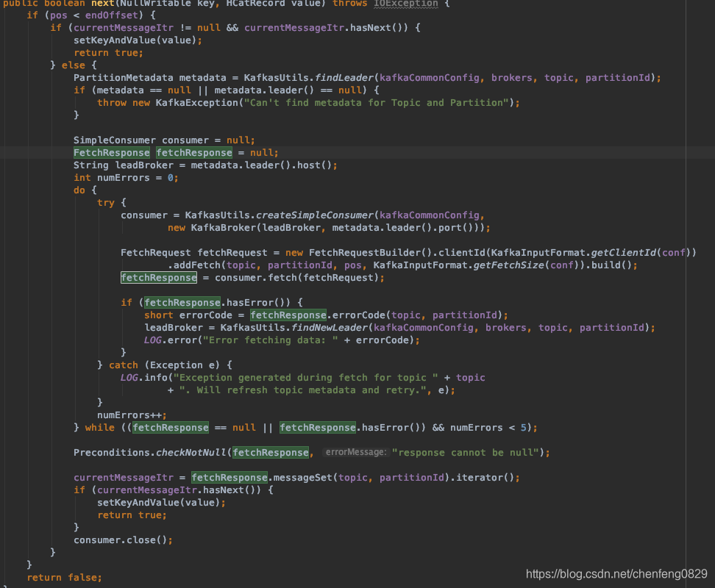This screenshot has width=715, height=588.
Task: Click the SimpleConsumer type name
Action: [115, 140]
